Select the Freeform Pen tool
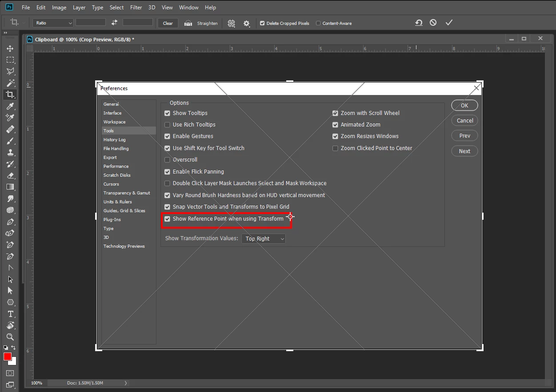Screen dimensions: 556x392 (10, 233)
